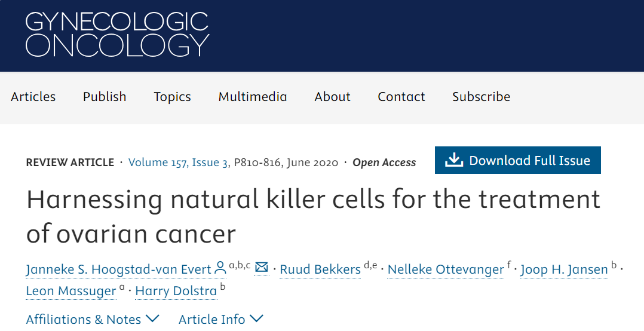
Task: Show Joop H. Jansen author info
Action: (564, 269)
